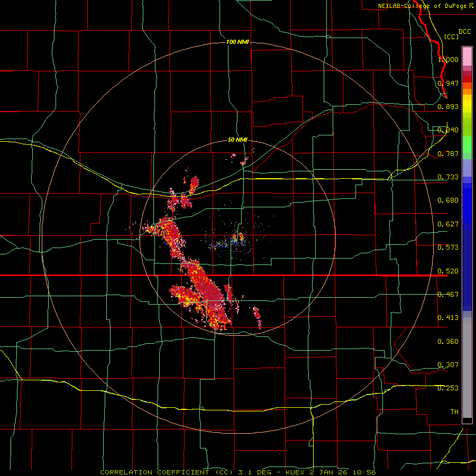Click the 50 NMI range ring label

237,140
